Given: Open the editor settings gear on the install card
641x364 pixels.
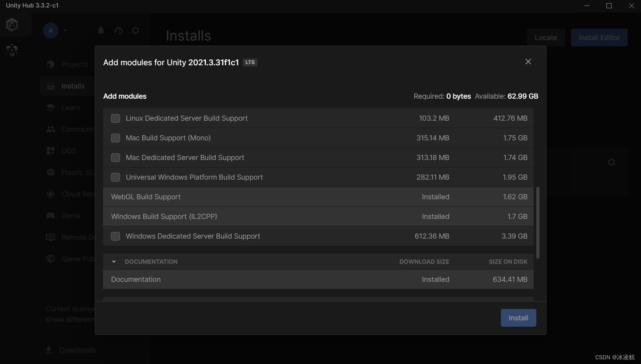Looking at the screenshot, I should coord(611,162).
